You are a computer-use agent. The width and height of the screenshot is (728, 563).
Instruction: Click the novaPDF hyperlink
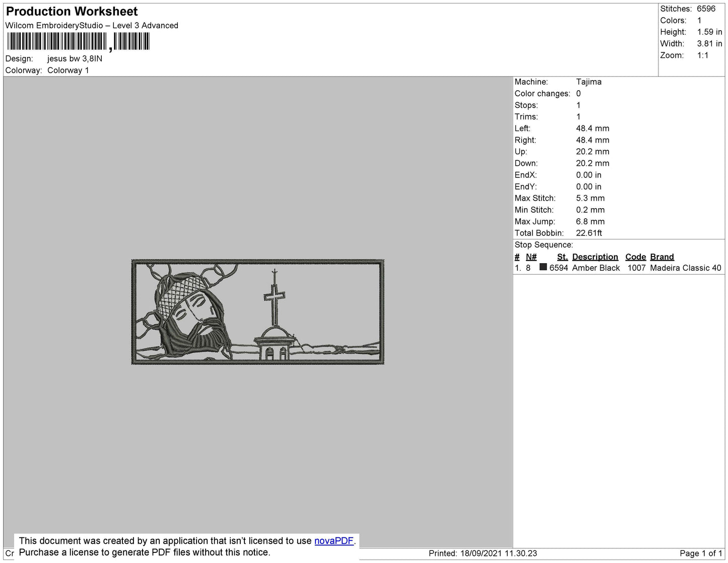pyautogui.click(x=334, y=541)
